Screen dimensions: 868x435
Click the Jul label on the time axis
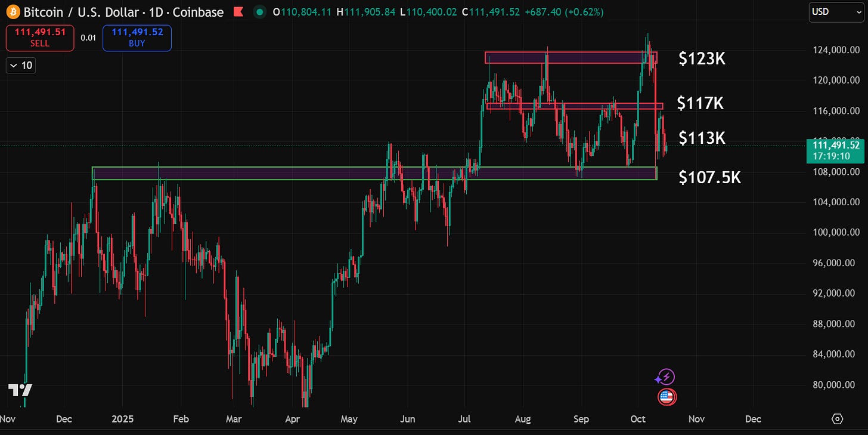[x=464, y=419]
